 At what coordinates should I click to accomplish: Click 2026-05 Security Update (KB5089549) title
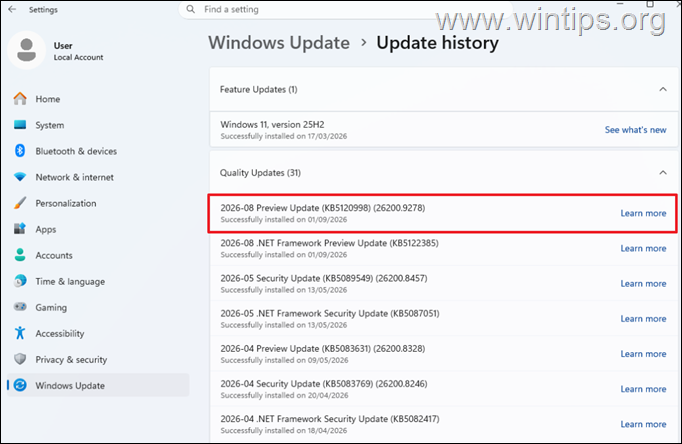pos(324,278)
